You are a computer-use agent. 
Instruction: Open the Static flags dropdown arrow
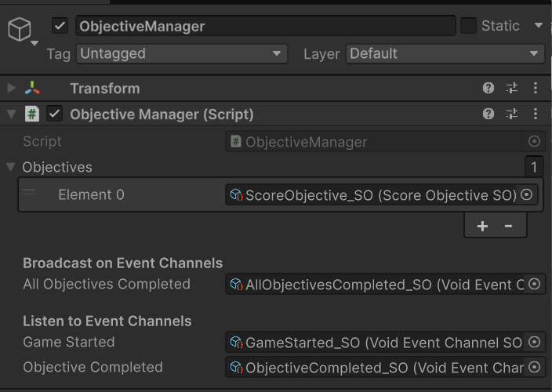tap(538, 25)
